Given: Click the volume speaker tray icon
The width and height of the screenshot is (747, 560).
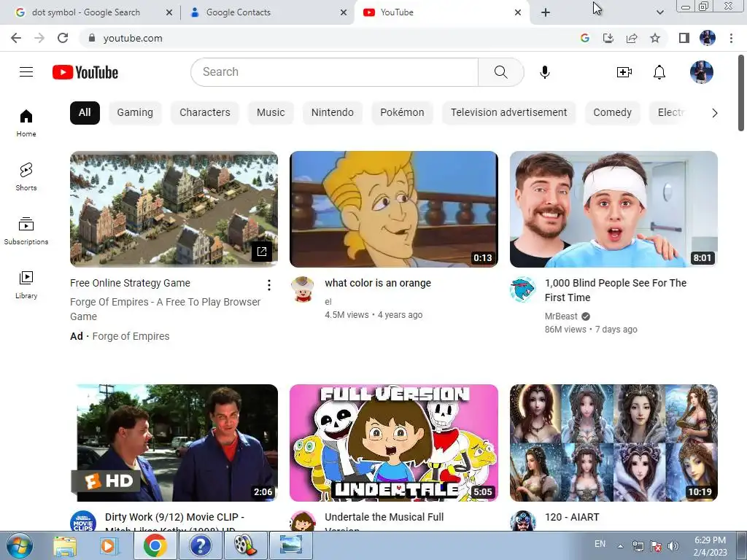Looking at the screenshot, I should (673, 546).
